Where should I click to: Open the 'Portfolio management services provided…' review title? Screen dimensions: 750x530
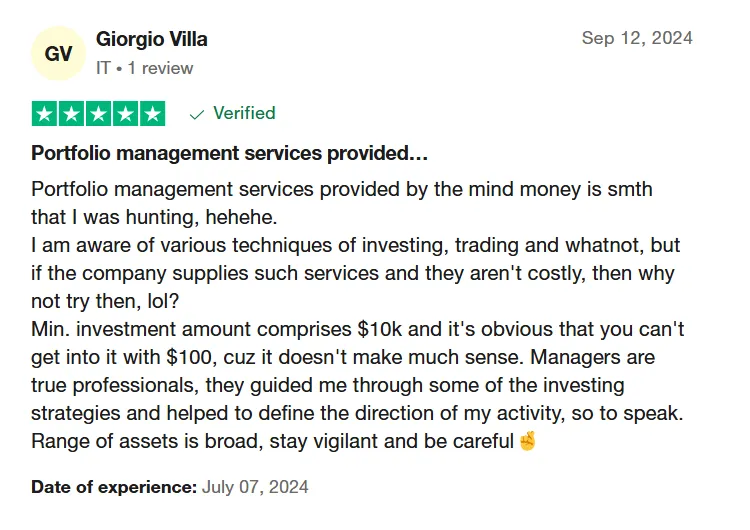(230, 153)
